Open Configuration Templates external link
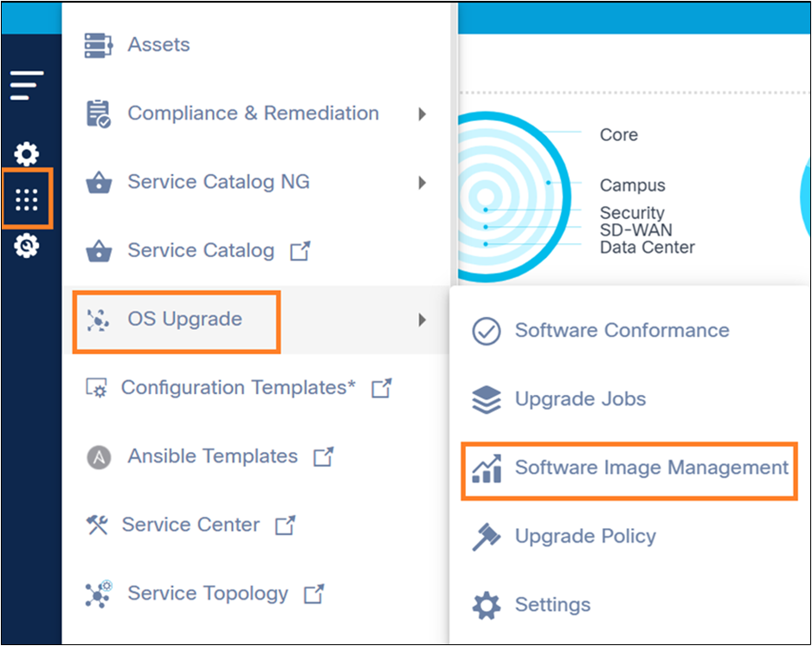 click(x=381, y=388)
